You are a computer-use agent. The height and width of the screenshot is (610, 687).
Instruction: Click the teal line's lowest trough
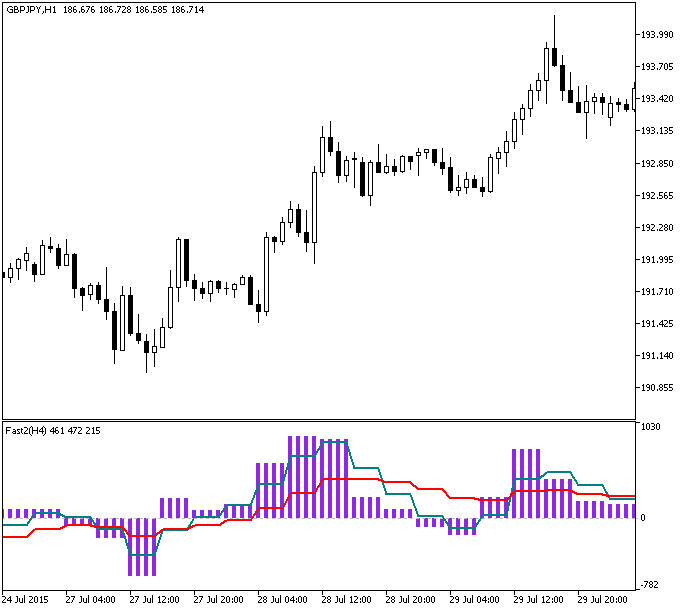click(142, 554)
